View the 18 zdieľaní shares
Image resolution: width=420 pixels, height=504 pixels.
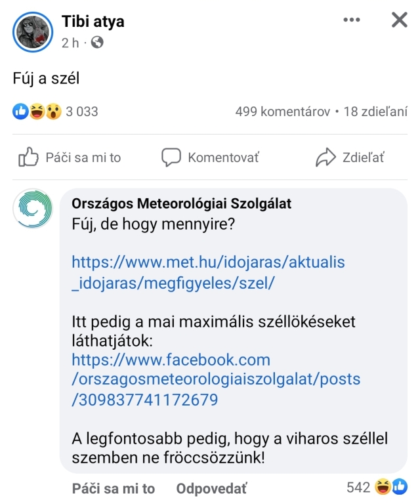375,112
